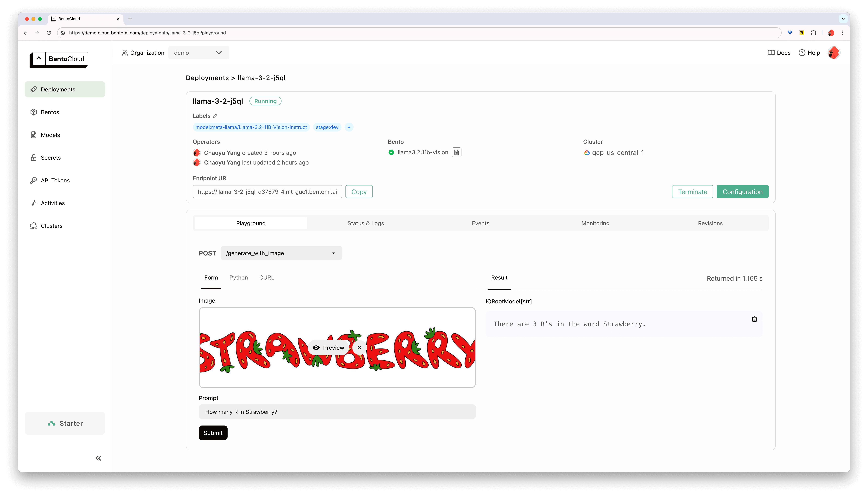Toggle image Preview with the eye button
Screen dimensions: 868x496
pyautogui.click(x=328, y=347)
